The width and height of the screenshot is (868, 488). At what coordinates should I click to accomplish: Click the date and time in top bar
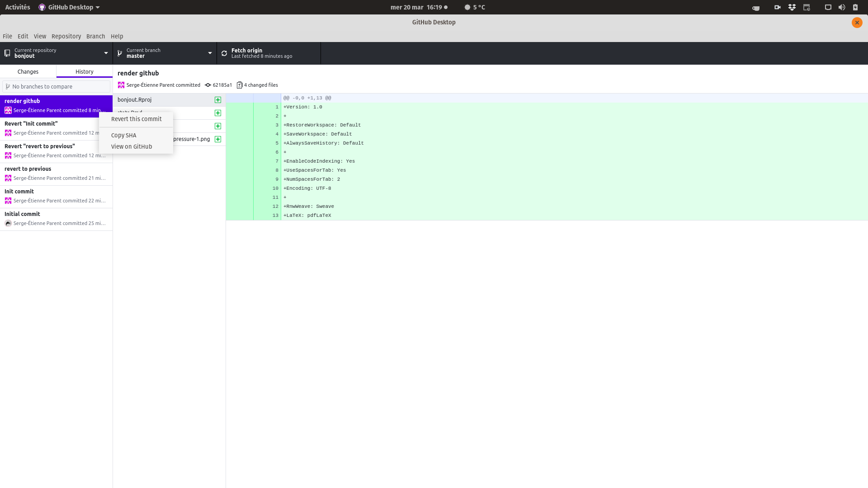pos(416,7)
